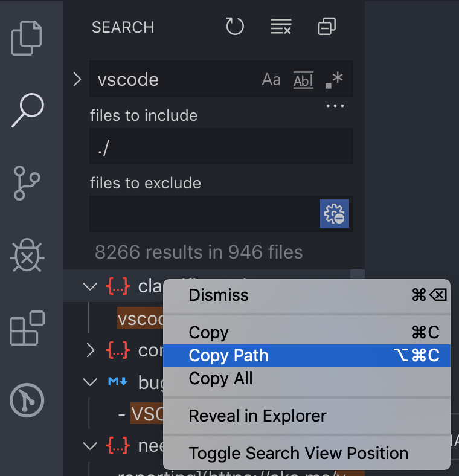459x476 pixels.
Task: Open Source Control view
Action: click(x=27, y=183)
